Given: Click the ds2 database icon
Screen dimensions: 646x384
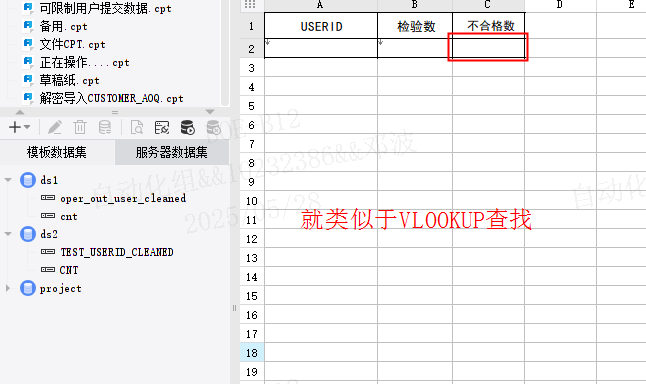Looking at the screenshot, I should click(28, 234).
